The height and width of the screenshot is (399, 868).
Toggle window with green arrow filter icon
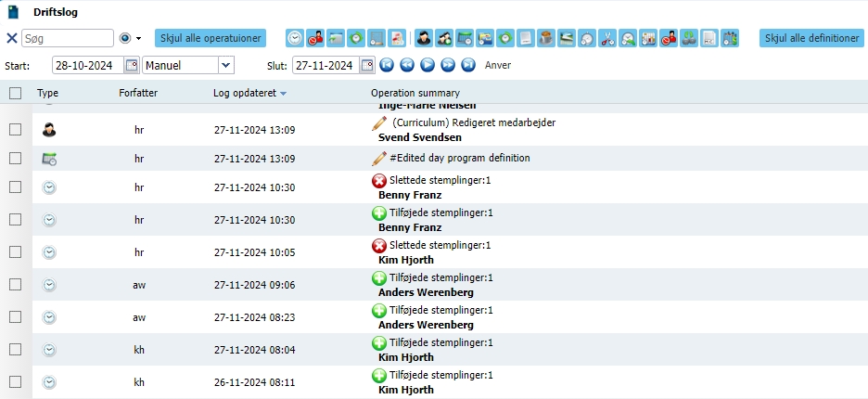(x=336, y=38)
